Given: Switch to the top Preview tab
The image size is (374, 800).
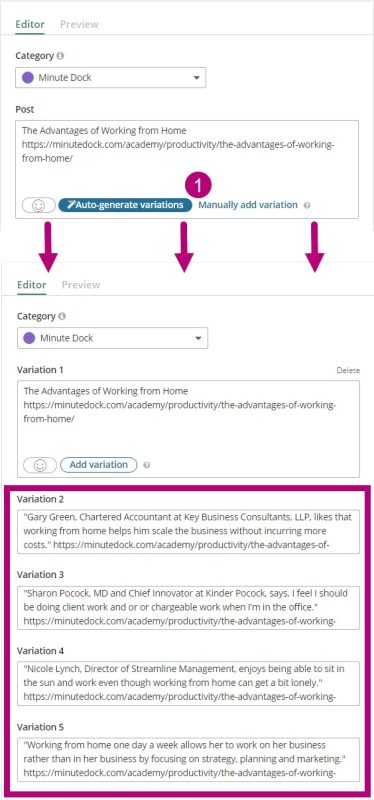Looking at the screenshot, I should coord(79,24).
